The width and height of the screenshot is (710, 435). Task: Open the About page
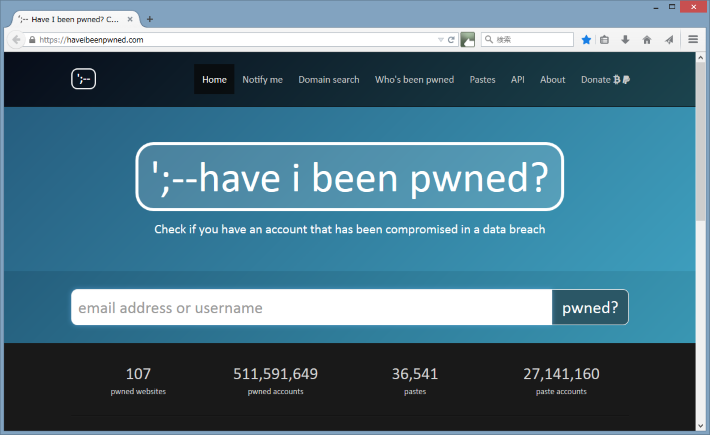click(552, 80)
